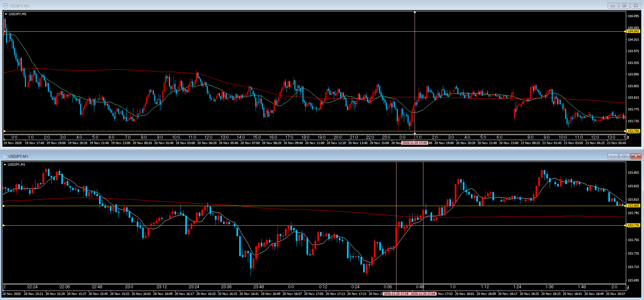Expand the USDJPY,M1 chart label dropdown arrow
This screenshot has height=300, width=644.
click(5, 165)
